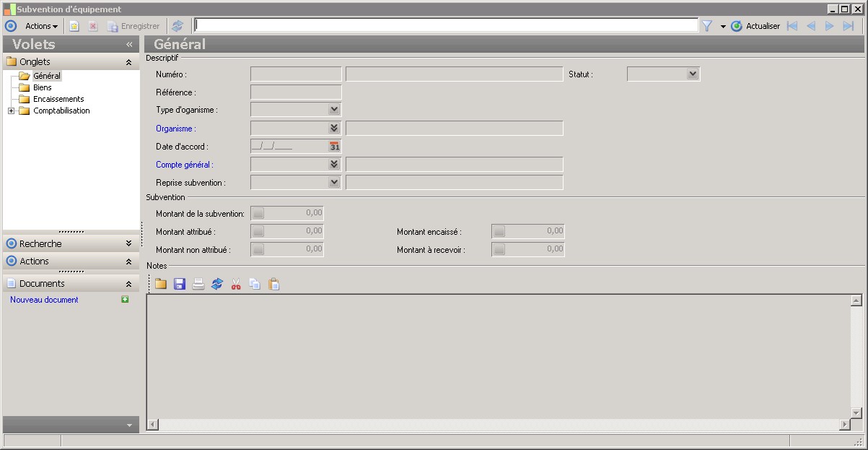The image size is (868, 450).
Task: Click the Notes open folder icon
Action: click(x=161, y=285)
